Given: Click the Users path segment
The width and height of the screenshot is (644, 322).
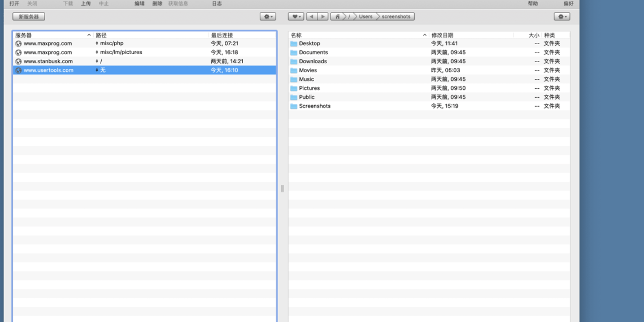Looking at the screenshot, I should 365,17.
